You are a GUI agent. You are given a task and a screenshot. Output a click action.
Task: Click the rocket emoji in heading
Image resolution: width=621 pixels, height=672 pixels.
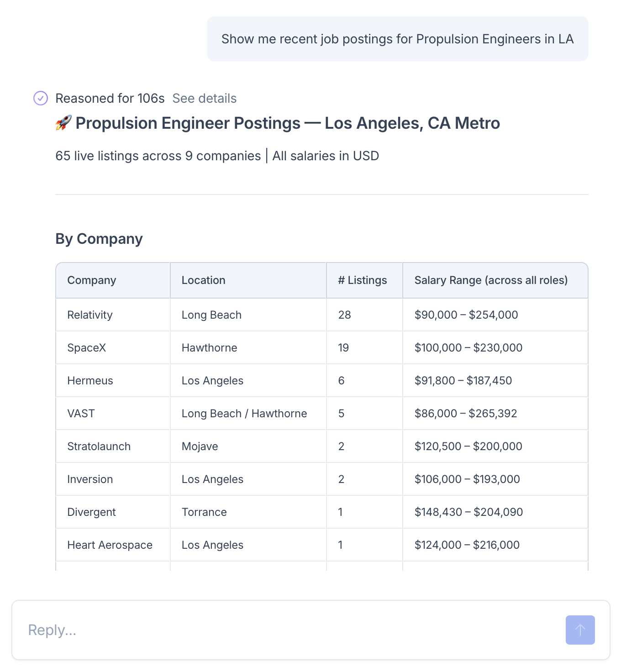coord(63,123)
